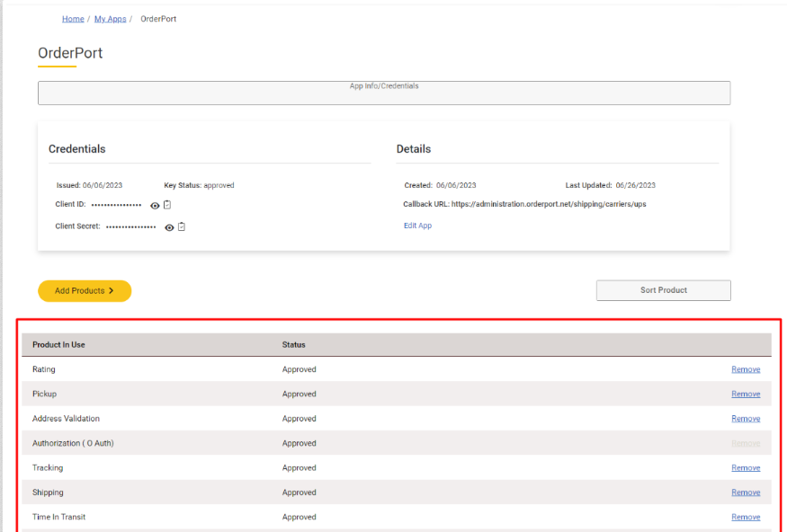Remove the Shipping product
The height and width of the screenshot is (532, 787).
click(x=746, y=492)
